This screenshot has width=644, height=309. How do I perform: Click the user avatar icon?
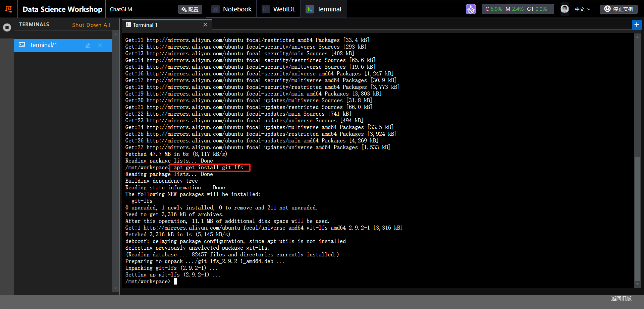[565, 9]
